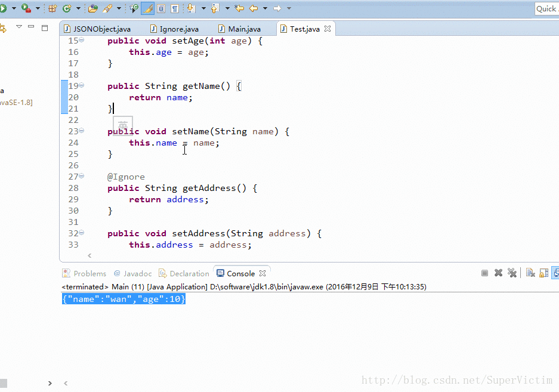
Task: Close the Test.java tab
Action: (x=328, y=29)
